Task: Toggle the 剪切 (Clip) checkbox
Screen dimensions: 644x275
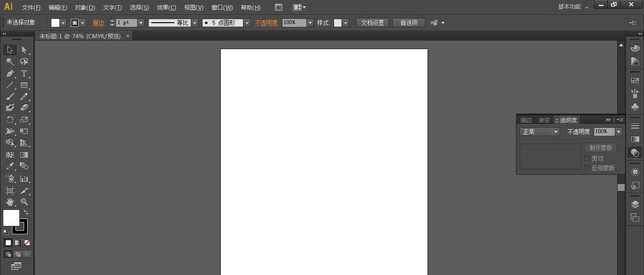Action: click(587, 158)
